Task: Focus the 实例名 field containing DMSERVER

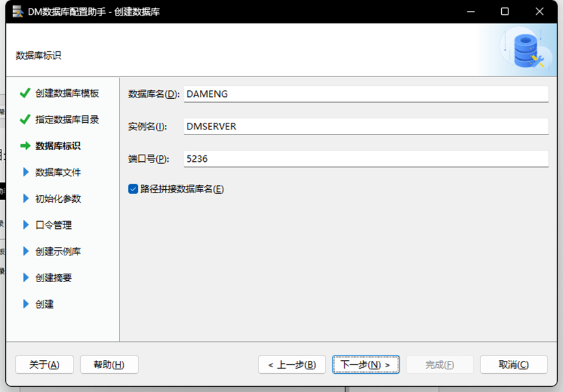Action: click(x=366, y=126)
